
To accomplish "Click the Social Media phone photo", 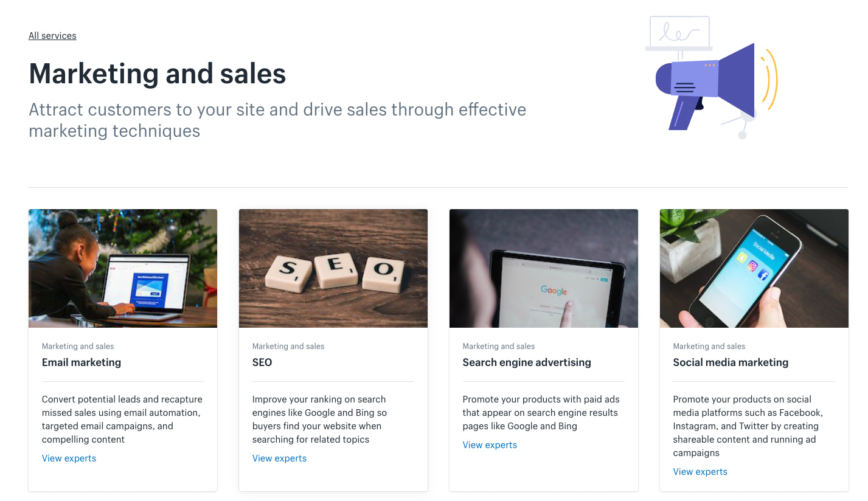I will point(754,269).
